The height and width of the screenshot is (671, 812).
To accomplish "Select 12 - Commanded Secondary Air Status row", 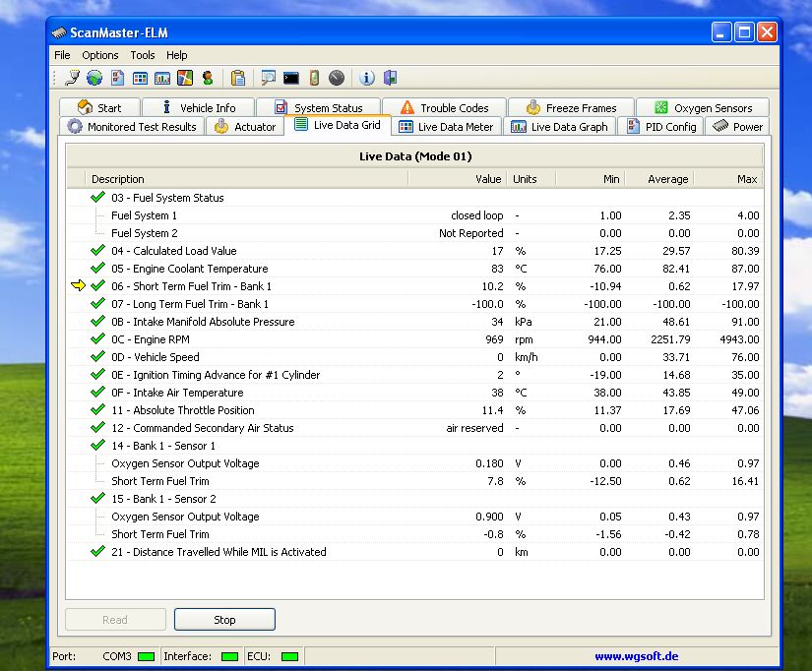I will [414, 428].
